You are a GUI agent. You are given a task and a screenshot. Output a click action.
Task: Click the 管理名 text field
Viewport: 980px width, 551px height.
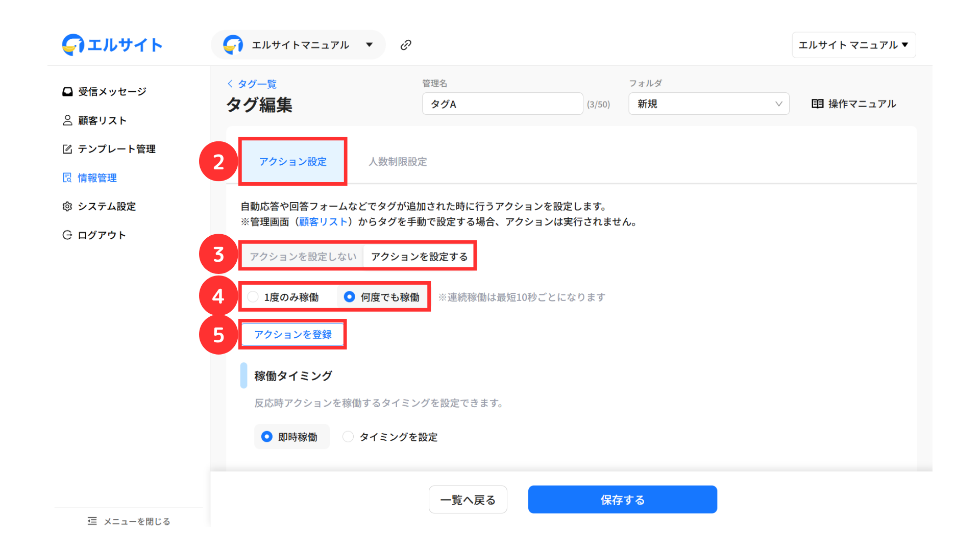coord(502,104)
